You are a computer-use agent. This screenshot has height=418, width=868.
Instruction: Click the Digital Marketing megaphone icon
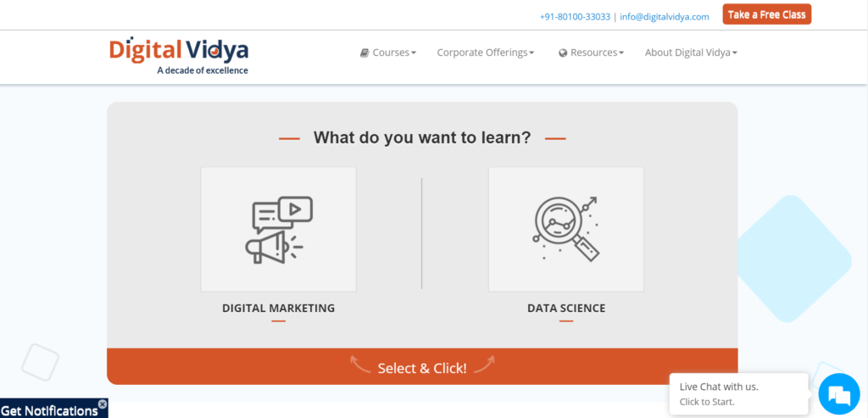coord(278,229)
